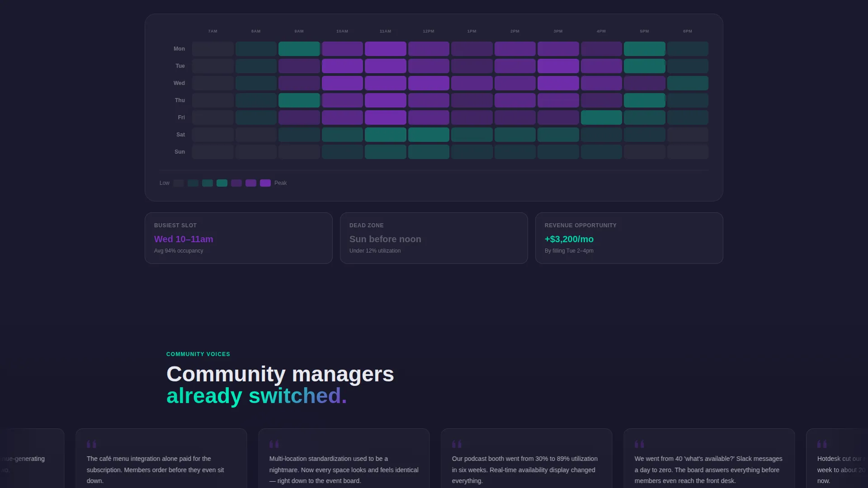Click the lowest-level legend swatch next to Low
868x488 pixels.
tap(179, 183)
